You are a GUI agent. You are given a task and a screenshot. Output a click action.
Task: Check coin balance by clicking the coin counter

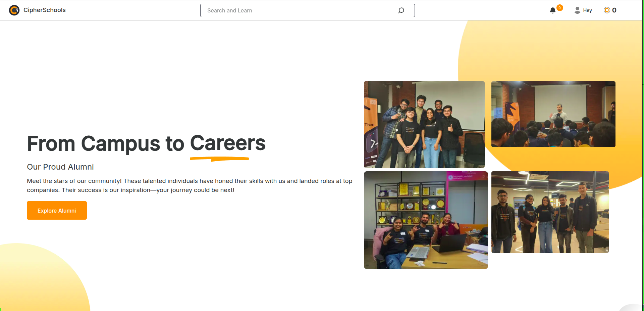[610, 10]
